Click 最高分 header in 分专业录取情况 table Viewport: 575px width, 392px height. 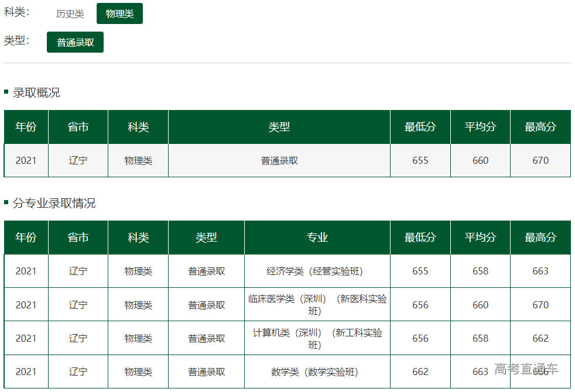[540, 238]
